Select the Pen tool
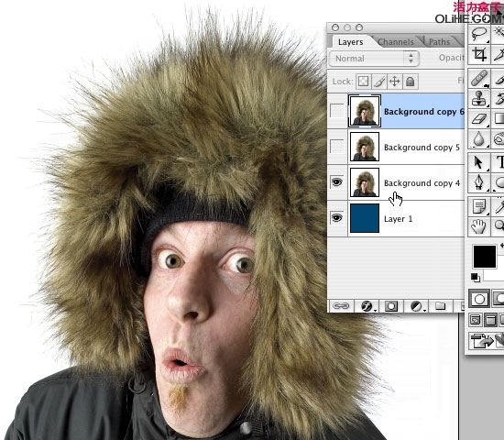 click(479, 182)
